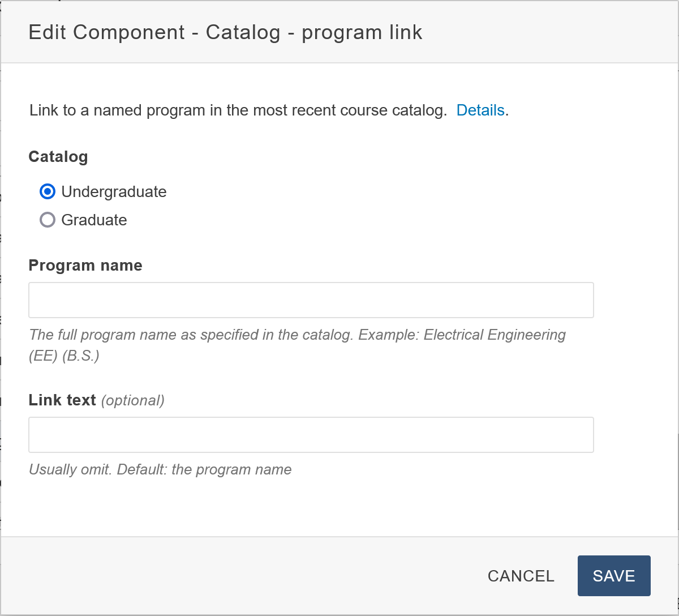The image size is (679, 616).
Task: Open the Details link
Action: [480, 110]
